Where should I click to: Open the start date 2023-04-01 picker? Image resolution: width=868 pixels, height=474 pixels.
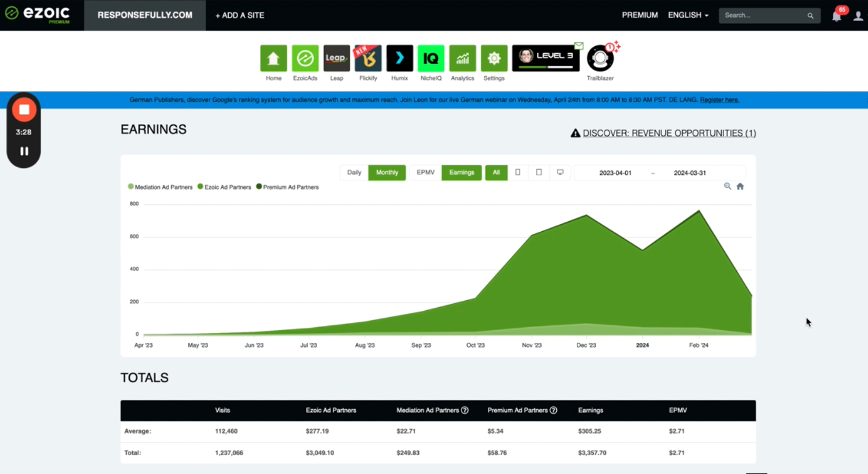615,173
